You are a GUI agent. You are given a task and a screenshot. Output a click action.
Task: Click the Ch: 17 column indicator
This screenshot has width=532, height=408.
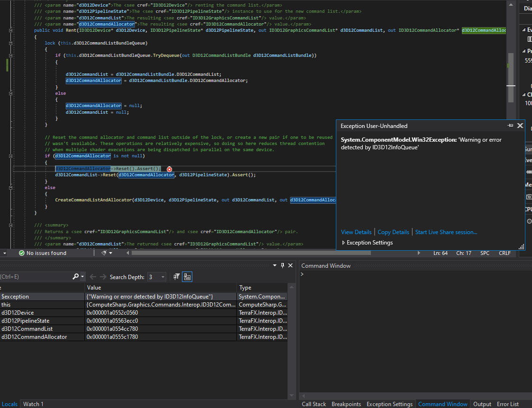[463, 253]
